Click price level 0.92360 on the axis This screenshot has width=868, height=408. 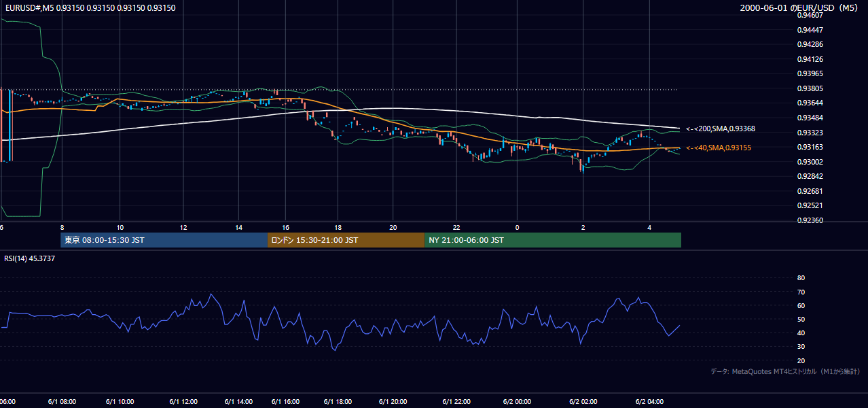coord(810,220)
